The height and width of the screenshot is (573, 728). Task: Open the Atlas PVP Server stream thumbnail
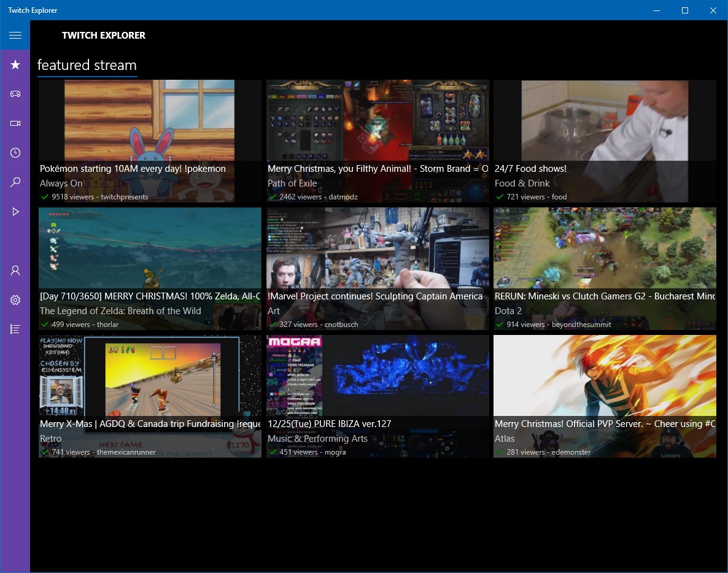pos(605,396)
